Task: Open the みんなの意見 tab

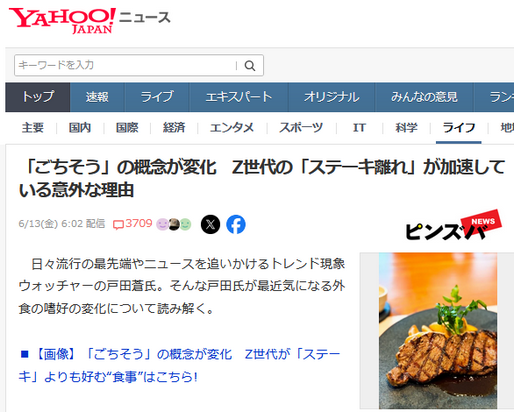Action: coord(424,97)
